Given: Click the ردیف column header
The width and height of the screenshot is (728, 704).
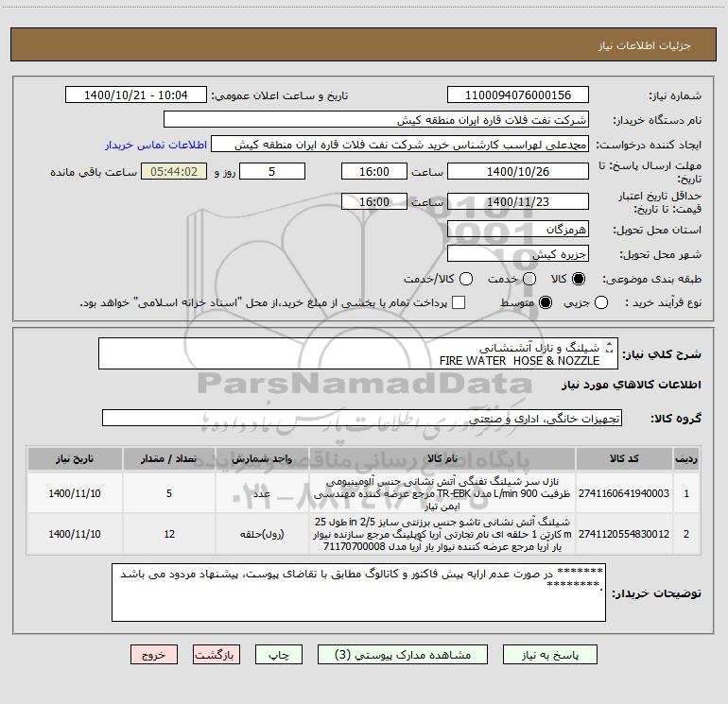Looking at the screenshot, I should (686, 458).
